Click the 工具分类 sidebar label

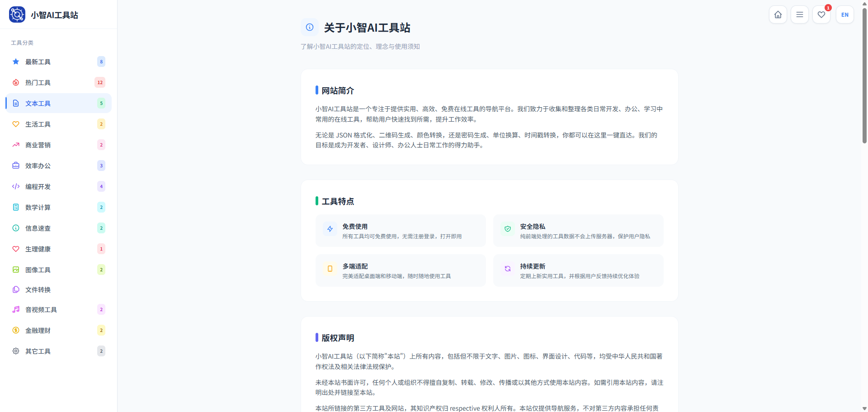22,43
